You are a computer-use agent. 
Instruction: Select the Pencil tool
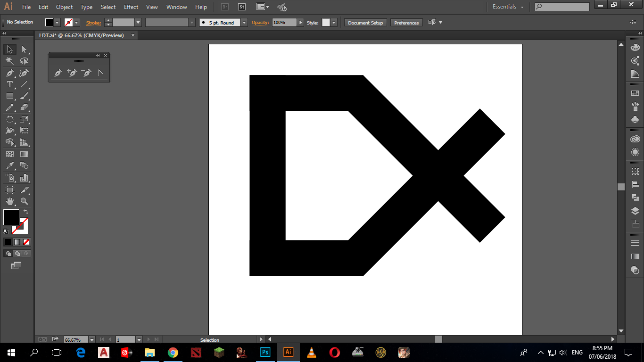(10, 107)
